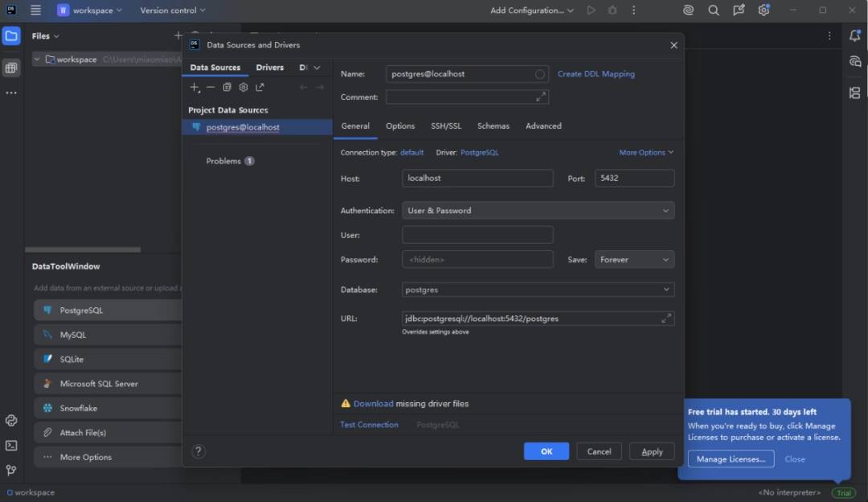The image size is (868, 502).
Task: Add a new data source with the plus icon
Action: pyautogui.click(x=194, y=87)
